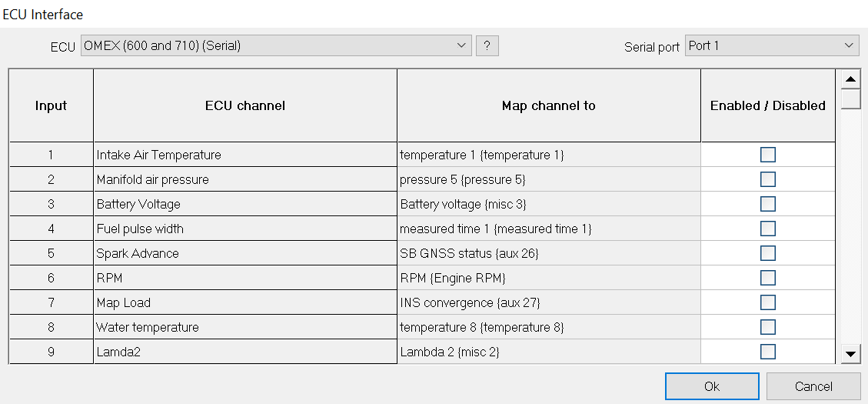The image size is (868, 404).
Task: Tick the RPM channel checkbox
Action: pos(767,278)
